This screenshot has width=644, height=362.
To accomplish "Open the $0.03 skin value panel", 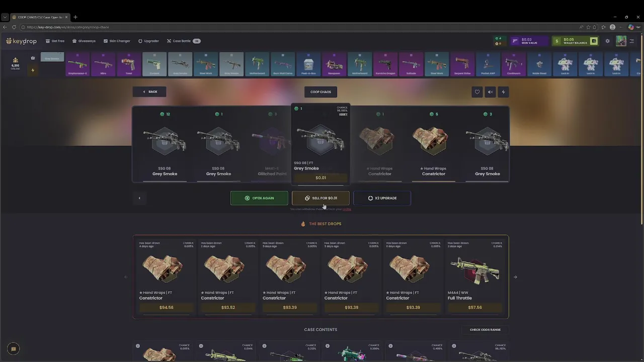I will (x=529, y=41).
